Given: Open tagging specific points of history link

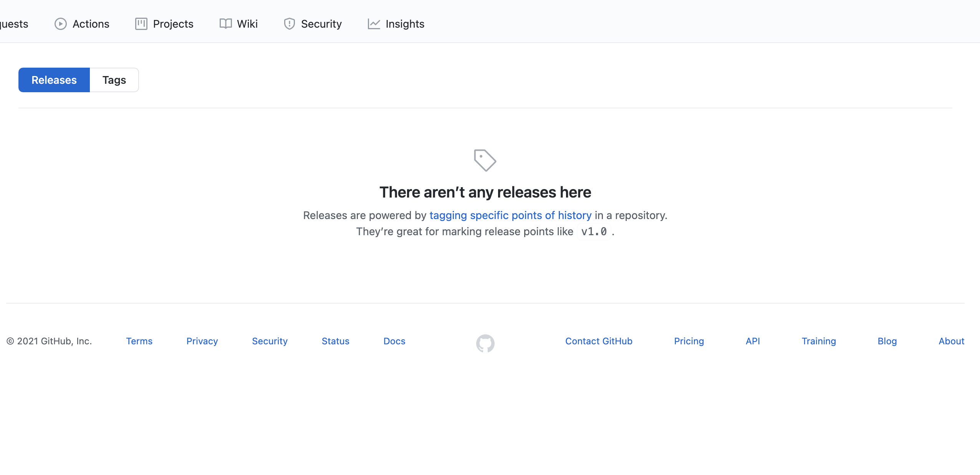Looking at the screenshot, I should 510,215.
